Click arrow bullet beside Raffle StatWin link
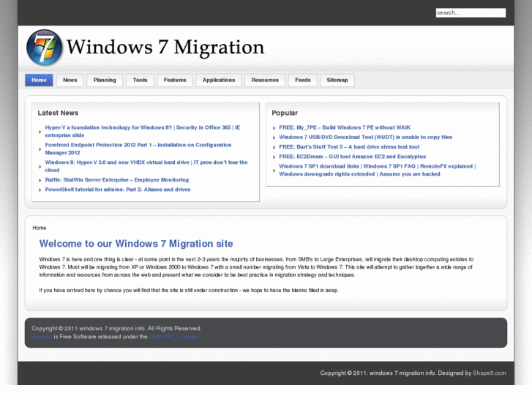 [x=40, y=180]
